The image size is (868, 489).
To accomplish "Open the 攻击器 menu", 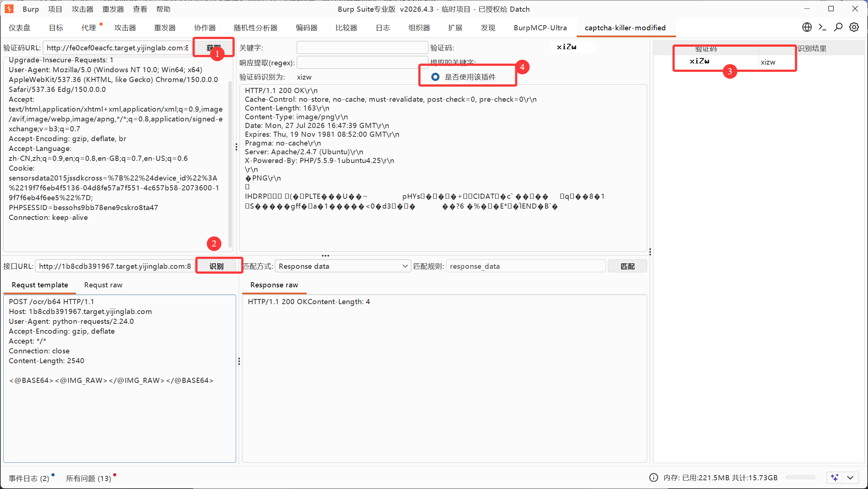I will click(82, 9).
